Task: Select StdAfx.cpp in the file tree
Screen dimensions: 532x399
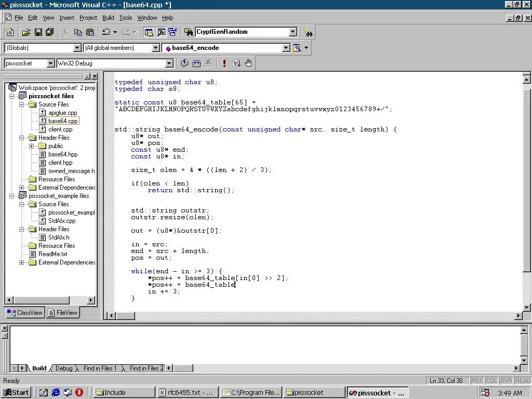Action: coord(62,221)
